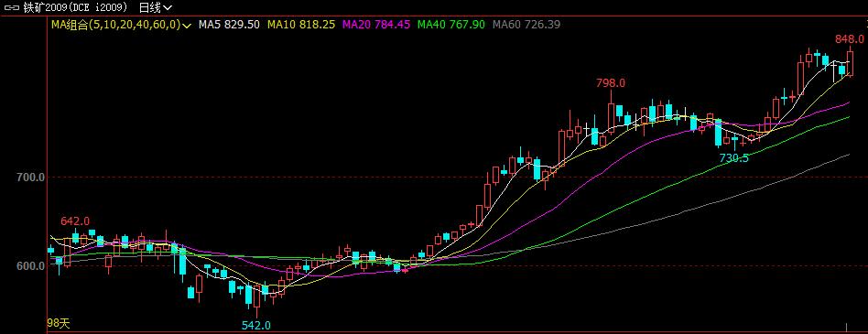Screen dimensions: 868x334
Task: Select the MA20 784.45 legend entry
Action: coord(376,25)
